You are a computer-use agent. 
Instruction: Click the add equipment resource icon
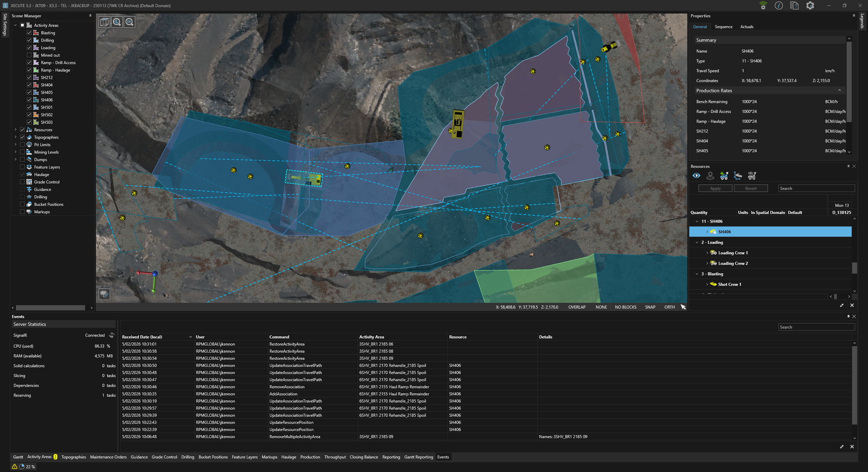tap(724, 176)
